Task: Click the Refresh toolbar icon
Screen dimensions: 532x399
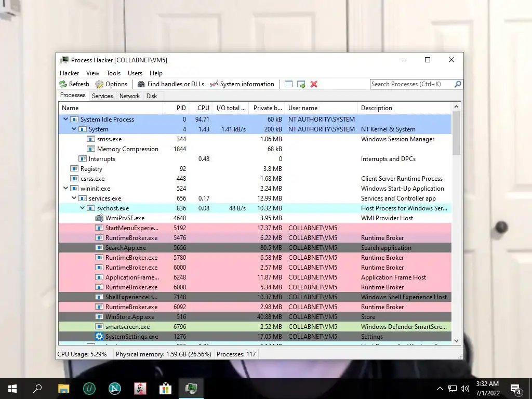Action: click(x=63, y=84)
